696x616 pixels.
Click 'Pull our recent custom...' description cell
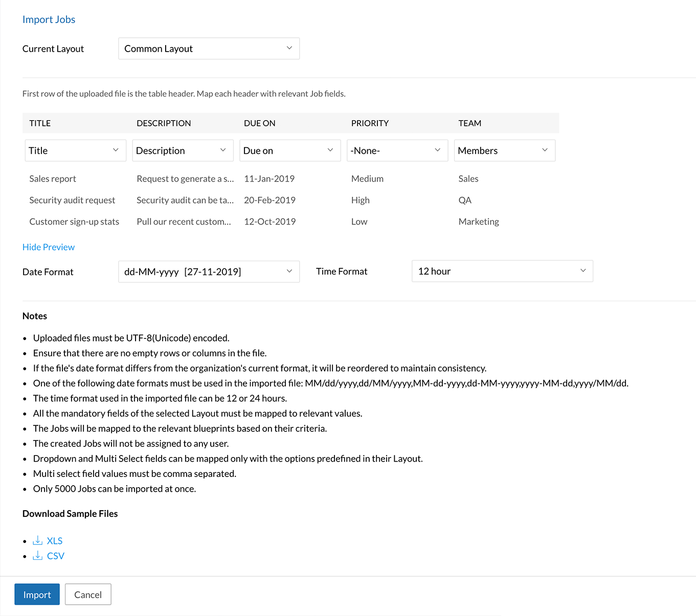(x=184, y=221)
